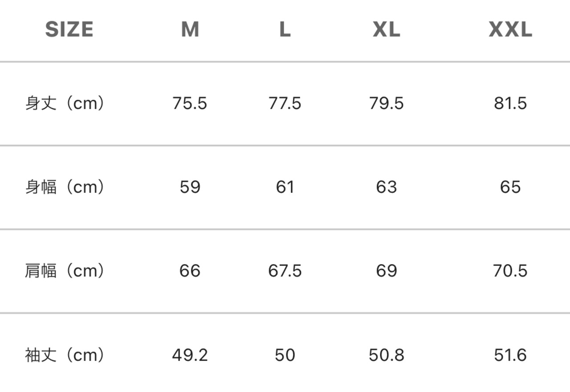Click the SIZE column header
The width and height of the screenshot is (570, 392).
(x=69, y=29)
